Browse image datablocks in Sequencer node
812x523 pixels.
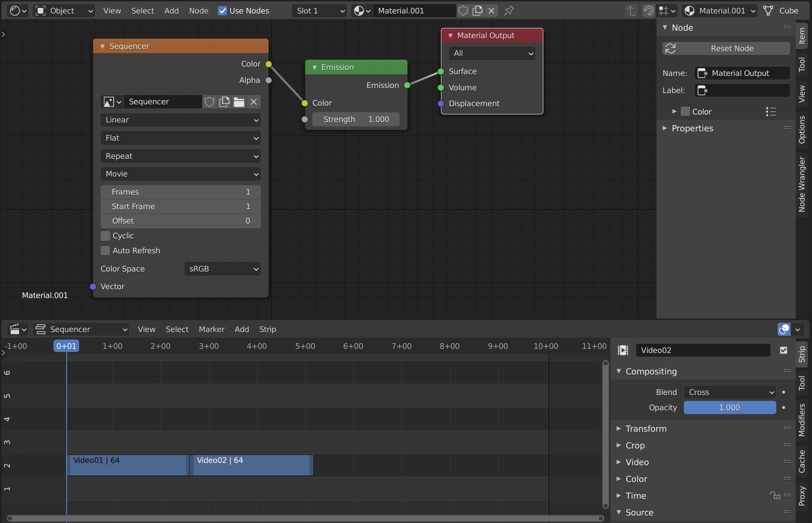point(112,102)
